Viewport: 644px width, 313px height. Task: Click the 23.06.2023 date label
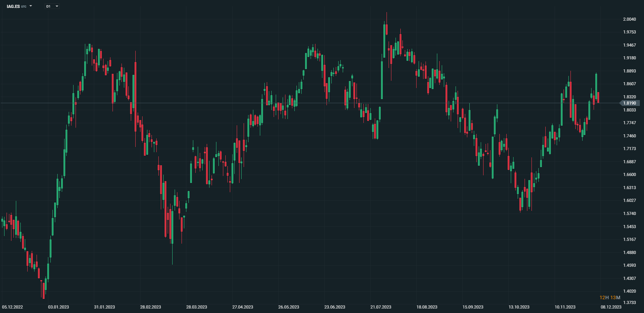point(335,307)
